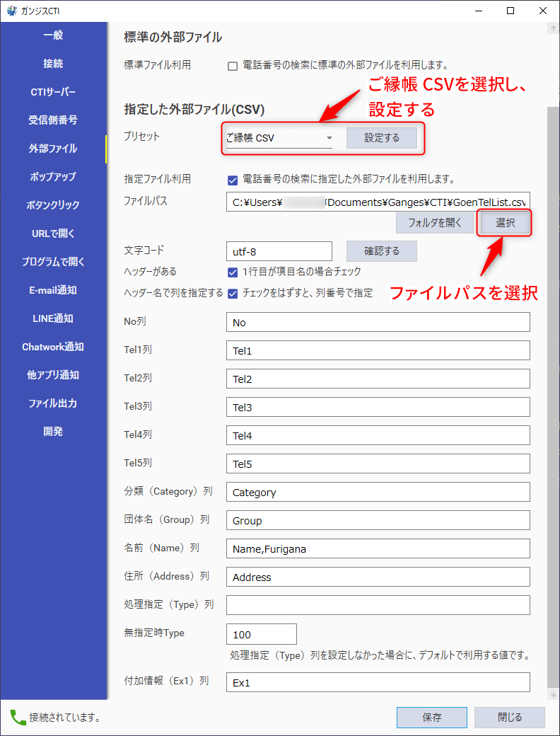This screenshot has width=560, height=736.
Task: Open the Chatwork通知 tab
Action: (53, 347)
